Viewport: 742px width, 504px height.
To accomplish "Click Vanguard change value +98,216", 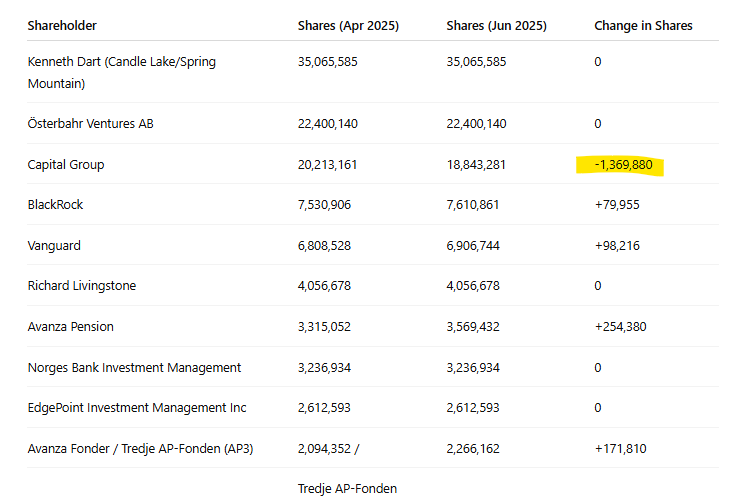I will [617, 246].
